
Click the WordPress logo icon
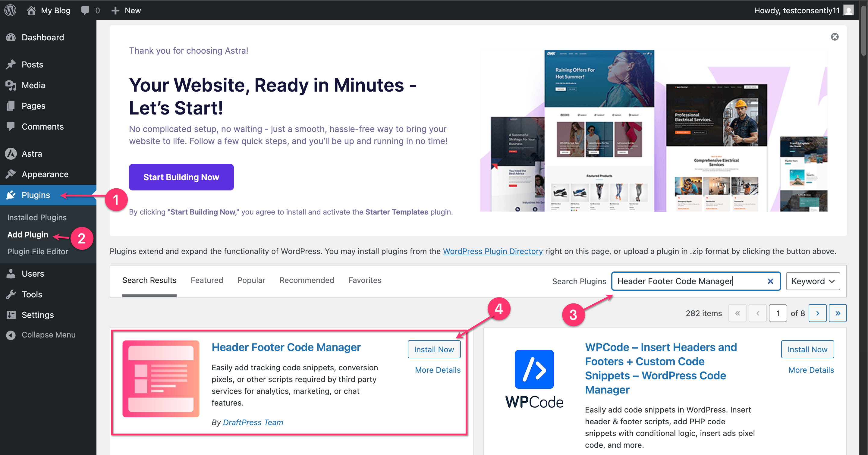click(x=11, y=10)
